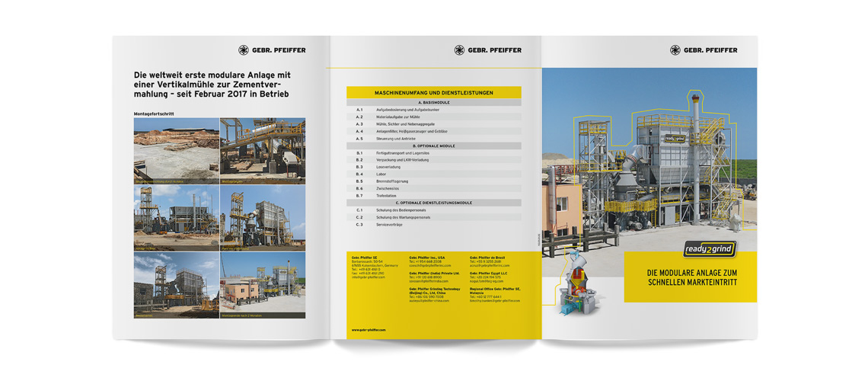Select row B.6 'Zwischensilos'

[434, 188]
